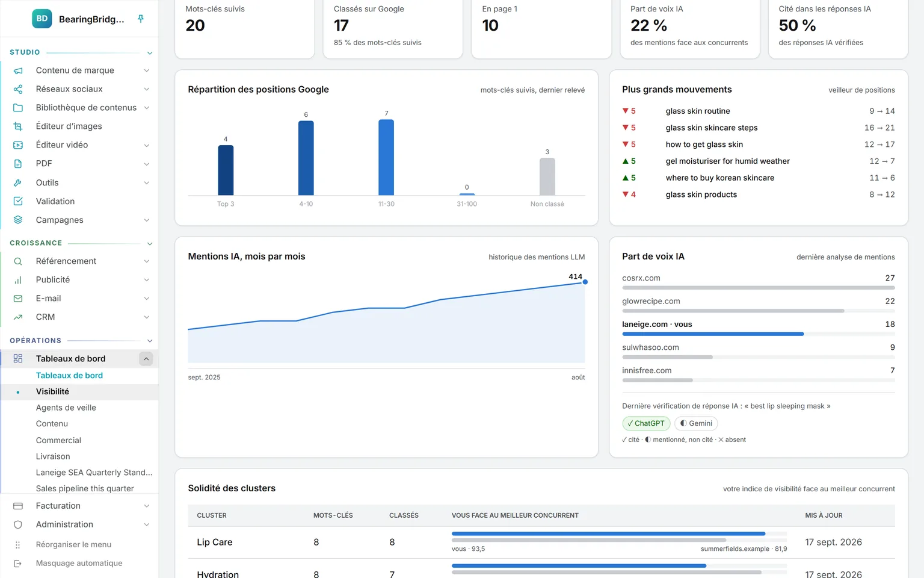Viewport: 924px width, 578px height.
Task: Click the Lip Care blue strength bar
Action: (608, 533)
